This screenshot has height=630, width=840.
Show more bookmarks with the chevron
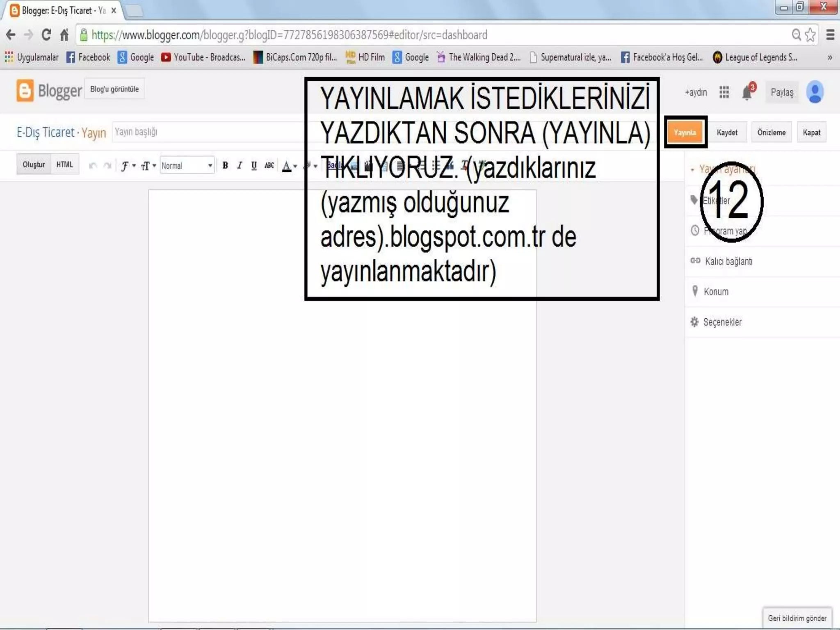[x=830, y=57]
